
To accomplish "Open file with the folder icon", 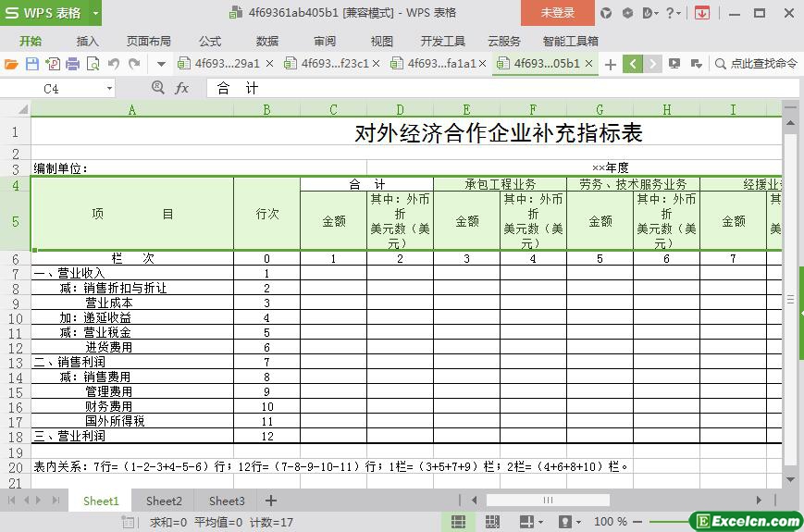I will [x=11, y=64].
